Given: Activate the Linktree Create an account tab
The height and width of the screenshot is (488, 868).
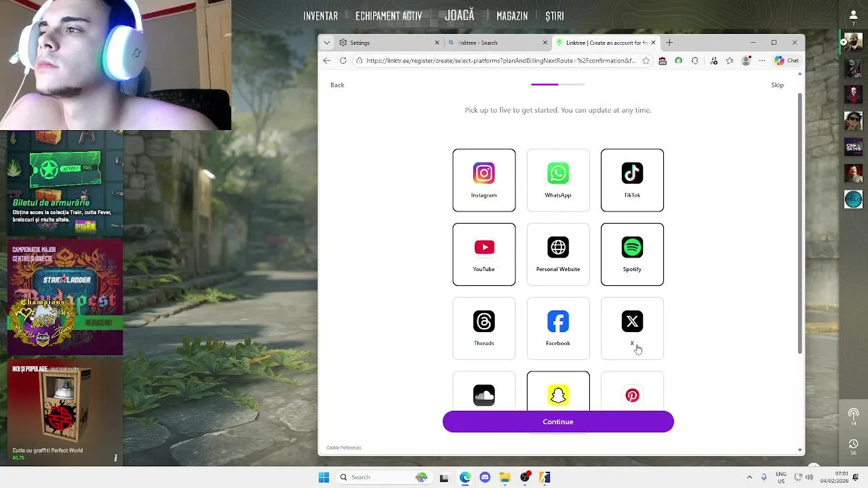Looking at the screenshot, I should point(606,43).
